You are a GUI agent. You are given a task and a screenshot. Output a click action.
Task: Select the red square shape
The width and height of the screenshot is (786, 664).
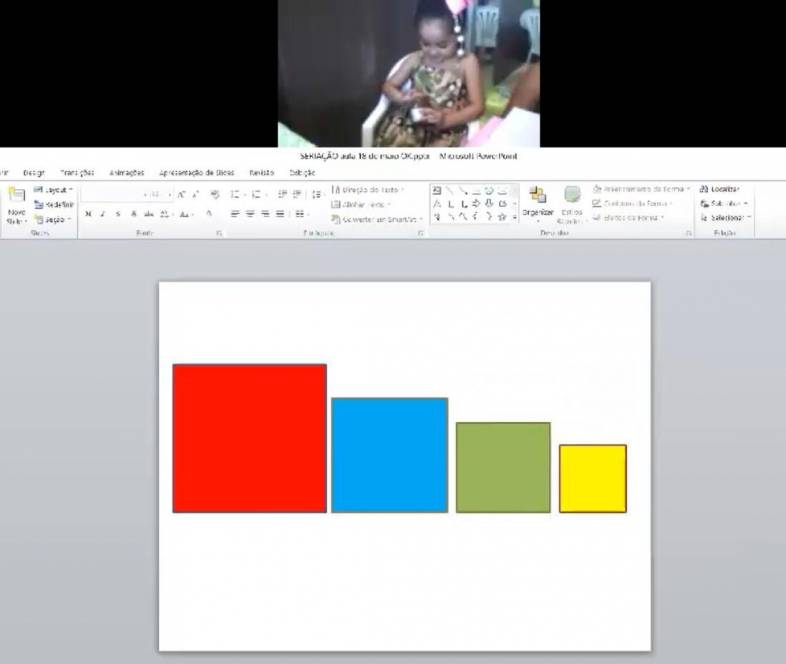click(249, 438)
